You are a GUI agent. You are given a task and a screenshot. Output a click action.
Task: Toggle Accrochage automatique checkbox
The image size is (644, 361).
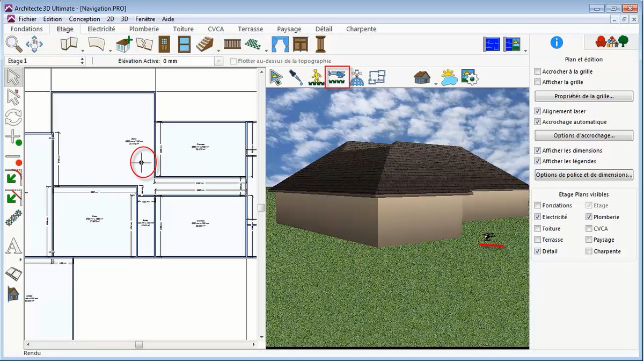pos(538,122)
